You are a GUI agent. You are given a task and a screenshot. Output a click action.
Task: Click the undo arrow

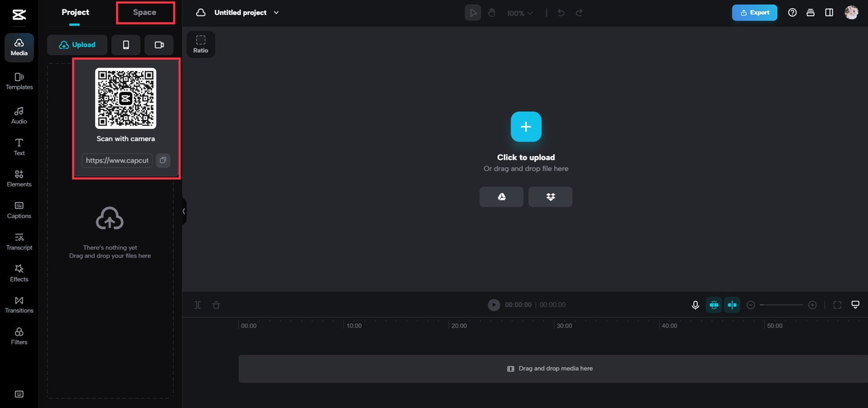pyautogui.click(x=561, y=13)
